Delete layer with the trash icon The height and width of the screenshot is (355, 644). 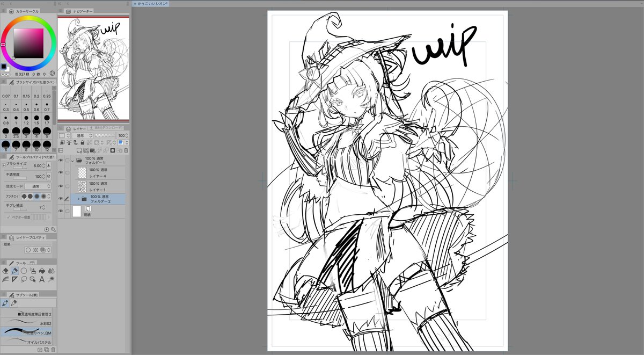[126, 150]
